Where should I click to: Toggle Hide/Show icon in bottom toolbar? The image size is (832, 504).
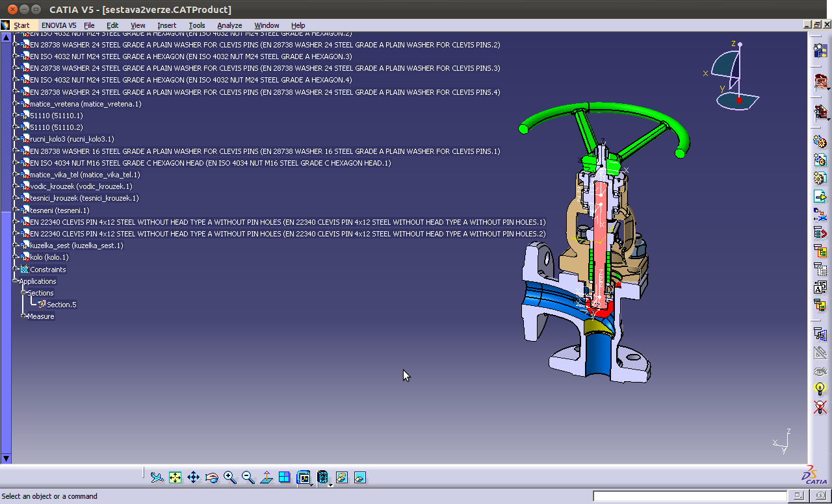(x=342, y=477)
